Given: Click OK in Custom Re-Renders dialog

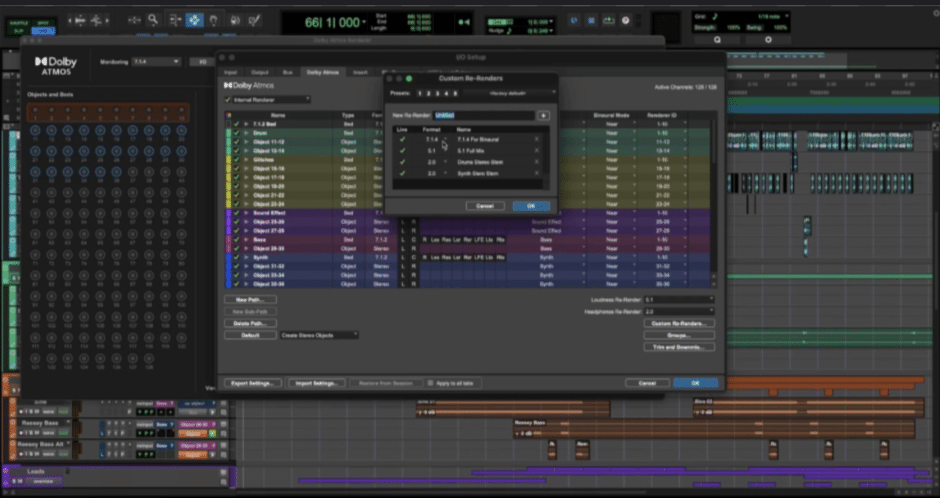Looking at the screenshot, I should (531, 206).
